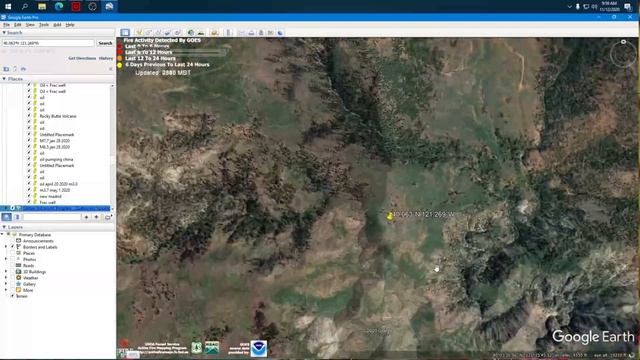The width and height of the screenshot is (640, 360).
Task: Select the Add Image Overlay tool
Action: (x=168, y=33)
